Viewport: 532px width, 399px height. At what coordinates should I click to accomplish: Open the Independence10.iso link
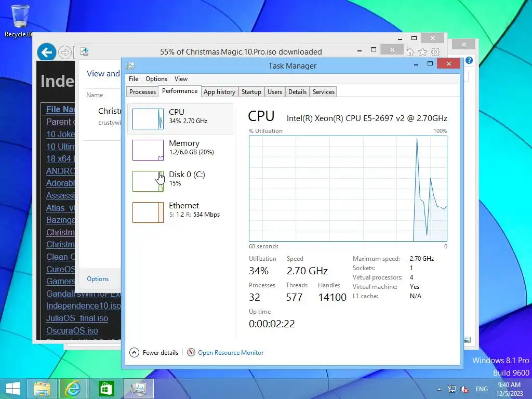pyautogui.click(x=84, y=305)
